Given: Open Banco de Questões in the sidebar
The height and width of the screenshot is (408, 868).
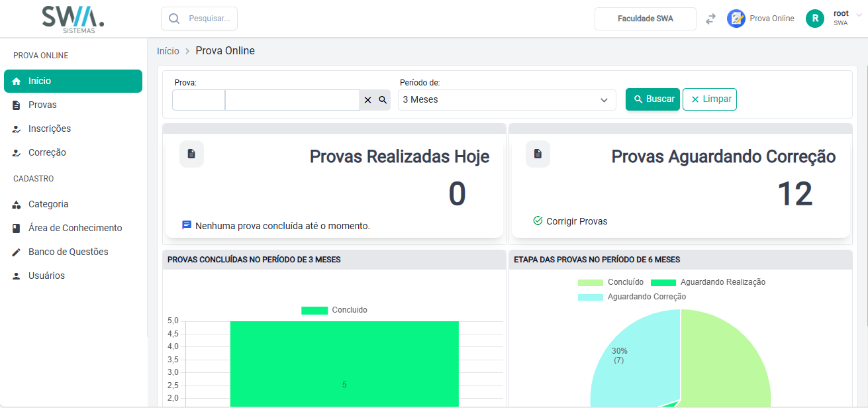Looking at the screenshot, I should pos(73,252).
